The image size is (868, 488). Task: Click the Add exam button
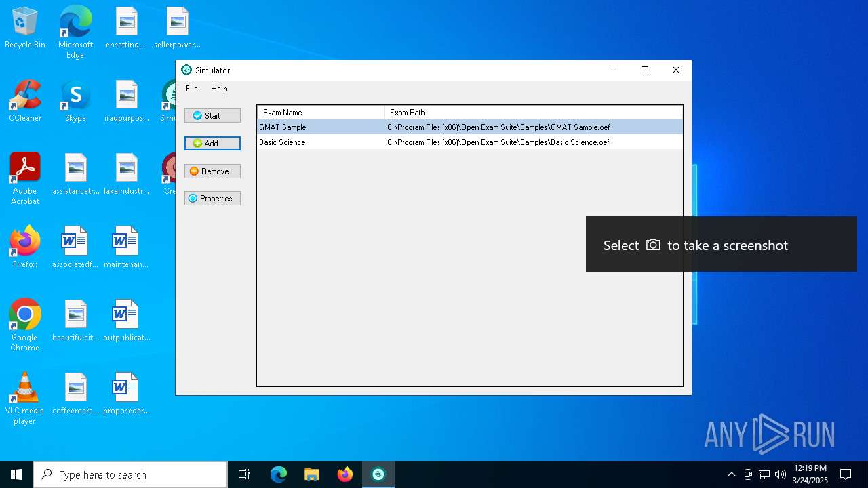[212, 144]
